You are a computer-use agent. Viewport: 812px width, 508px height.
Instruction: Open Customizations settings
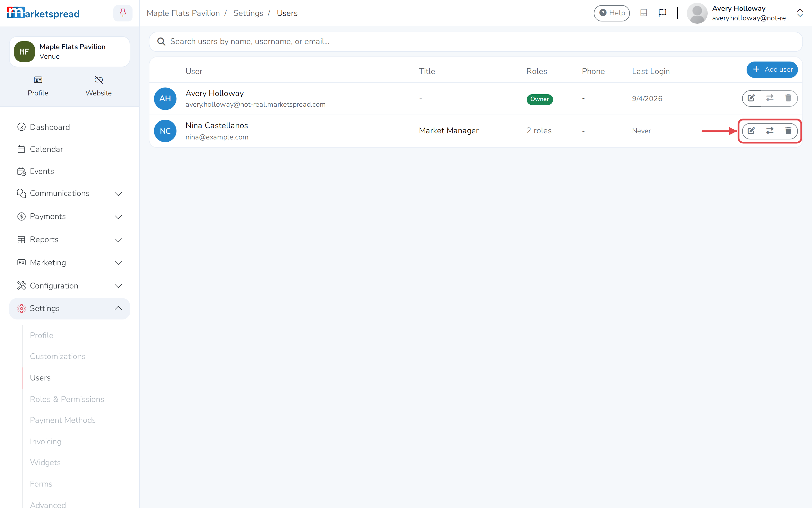(x=58, y=356)
